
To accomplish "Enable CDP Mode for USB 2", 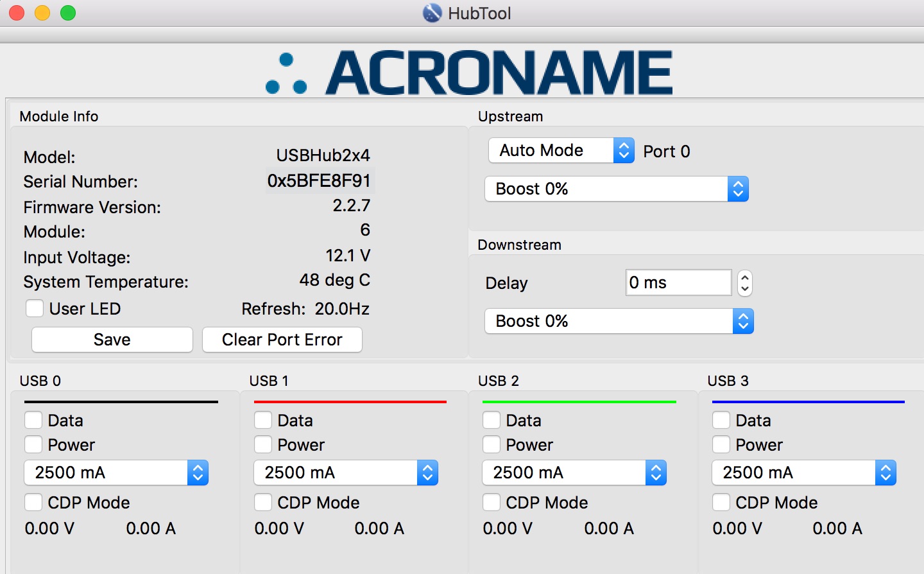I will coord(492,503).
